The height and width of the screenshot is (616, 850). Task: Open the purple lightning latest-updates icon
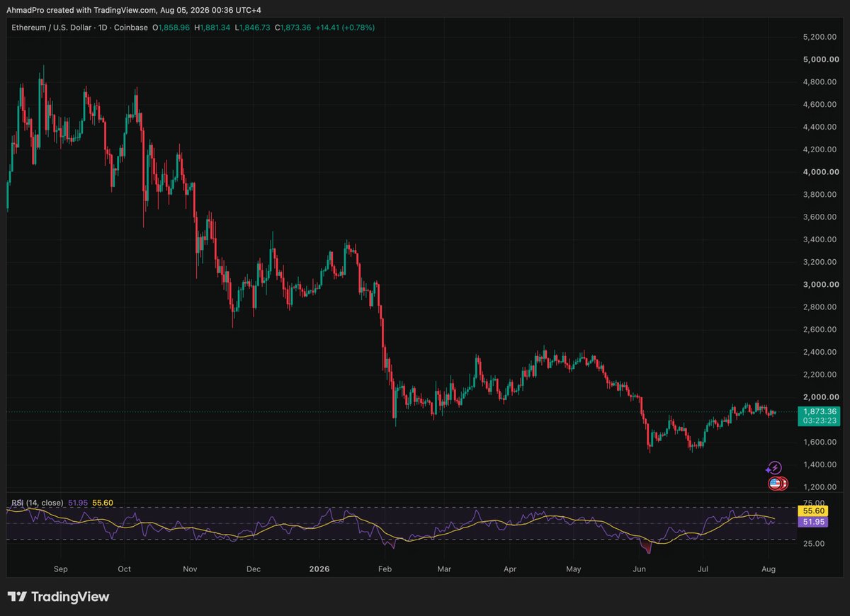[774, 468]
